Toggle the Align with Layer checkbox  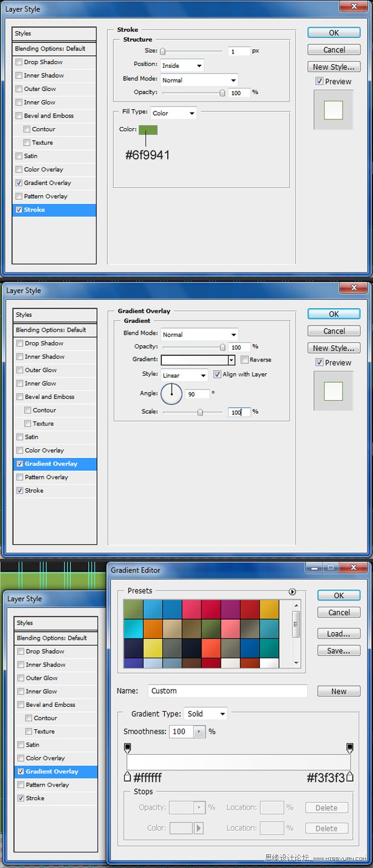coord(217,374)
